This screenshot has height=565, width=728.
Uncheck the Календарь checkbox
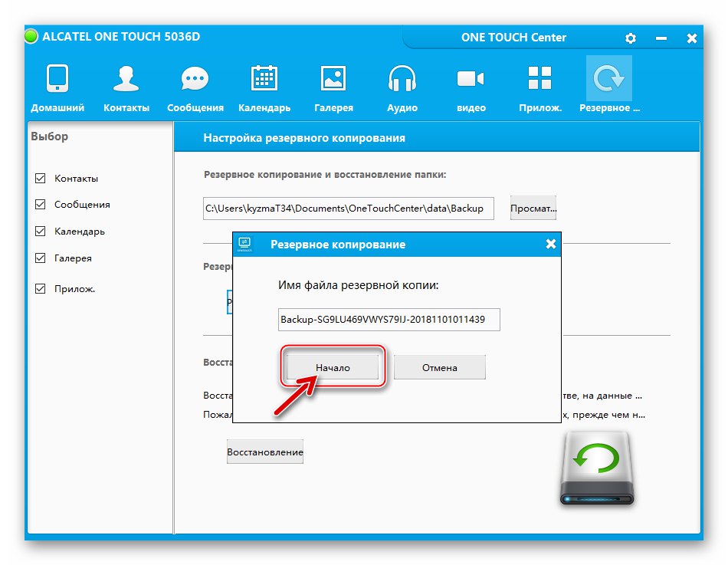[41, 231]
